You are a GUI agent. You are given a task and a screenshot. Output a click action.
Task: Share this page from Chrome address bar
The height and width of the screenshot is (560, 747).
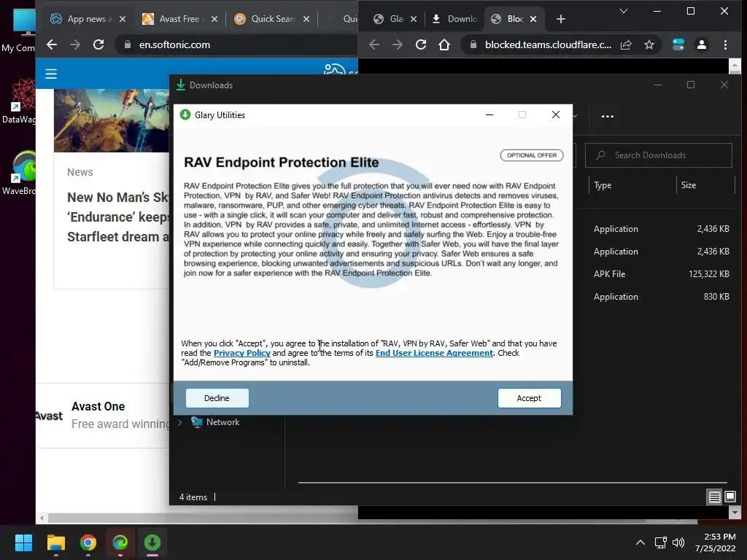click(626, 44)
